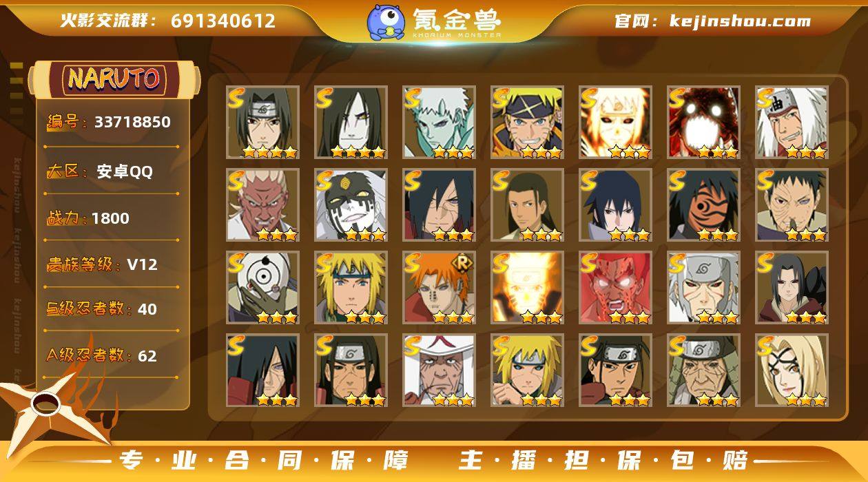
Task: Select the glowing-eyed red Nine-Tails cloak portrait
Action: click(703, 123)
